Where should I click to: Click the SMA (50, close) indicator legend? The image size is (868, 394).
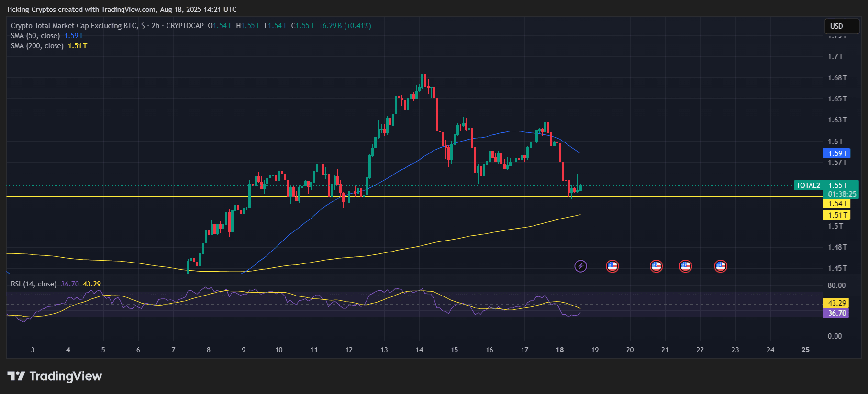tap(35, 36)
